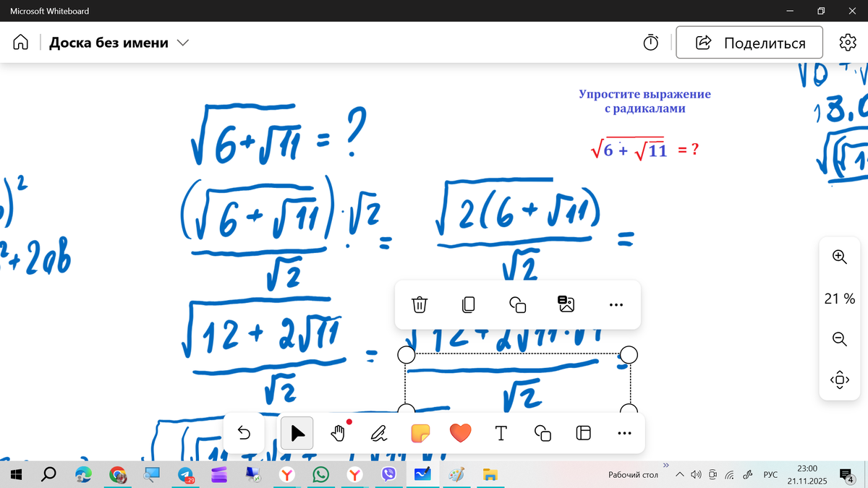Open Telegram from the taskbar
This screenshot has height=488, width=868.
[x=187, y=474]
